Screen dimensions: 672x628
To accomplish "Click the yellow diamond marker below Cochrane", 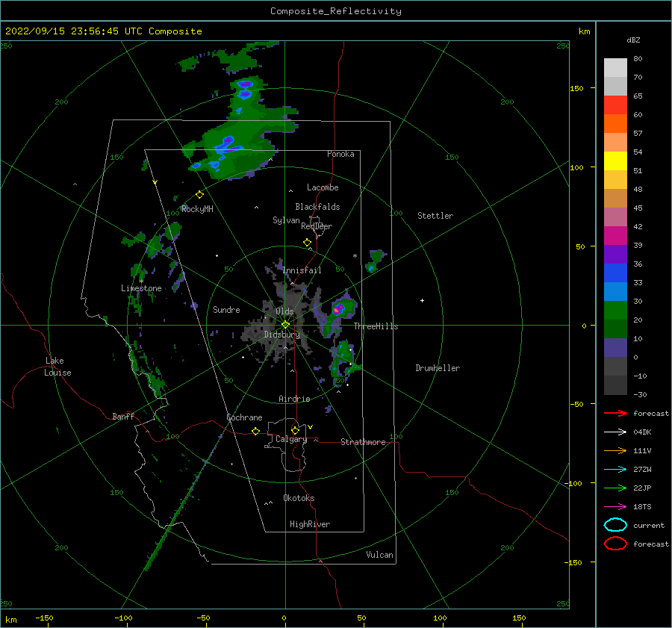I will pos(255,431).
